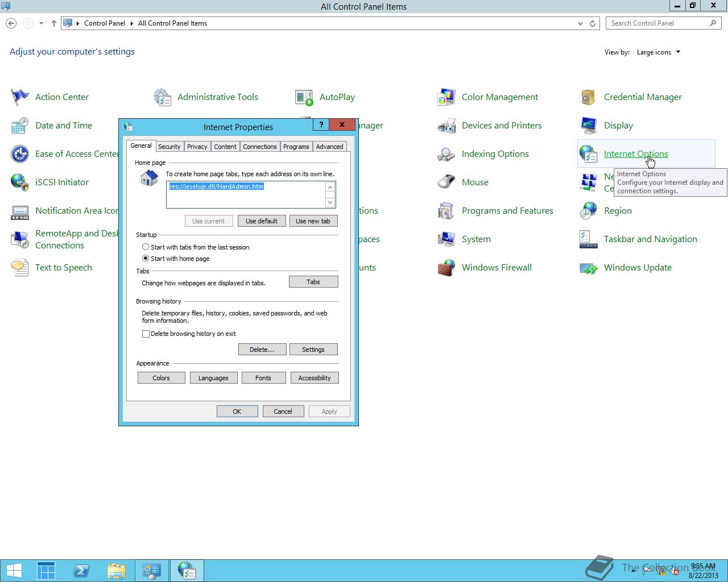Click the Up one level arrow
The height and width of the screenshot is (582, 728).
click(54, 23)
